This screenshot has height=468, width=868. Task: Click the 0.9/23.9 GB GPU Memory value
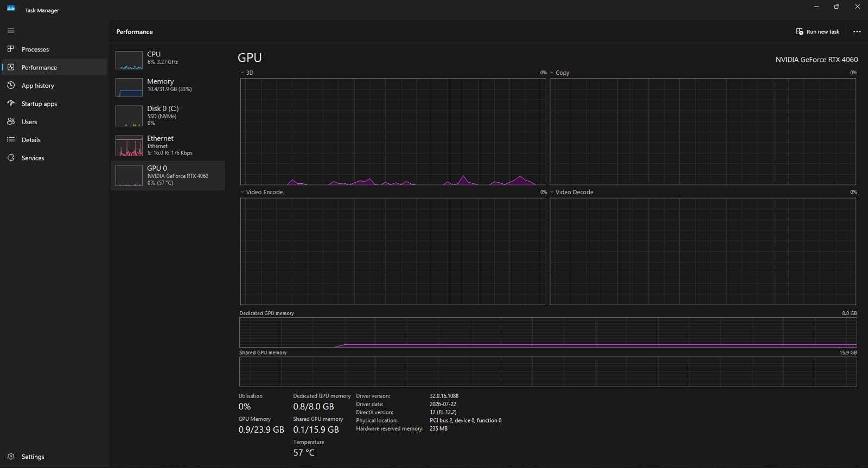[x=261, y=429]
